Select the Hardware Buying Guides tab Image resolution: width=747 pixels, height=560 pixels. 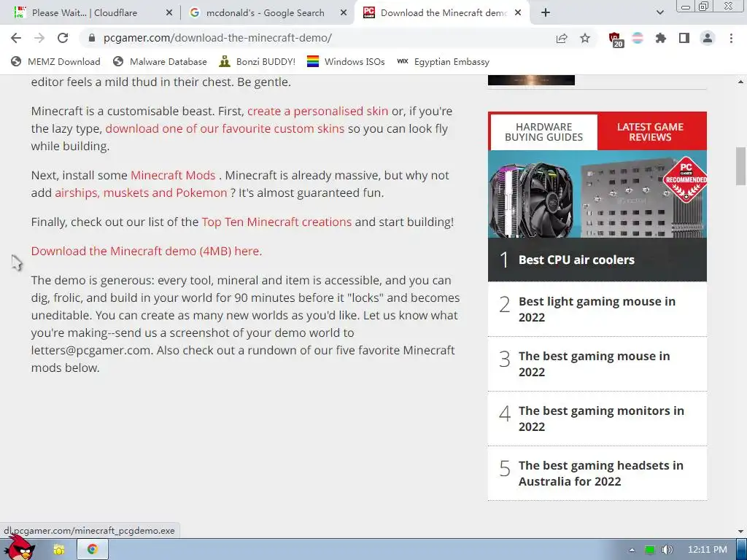coord(543,132)
